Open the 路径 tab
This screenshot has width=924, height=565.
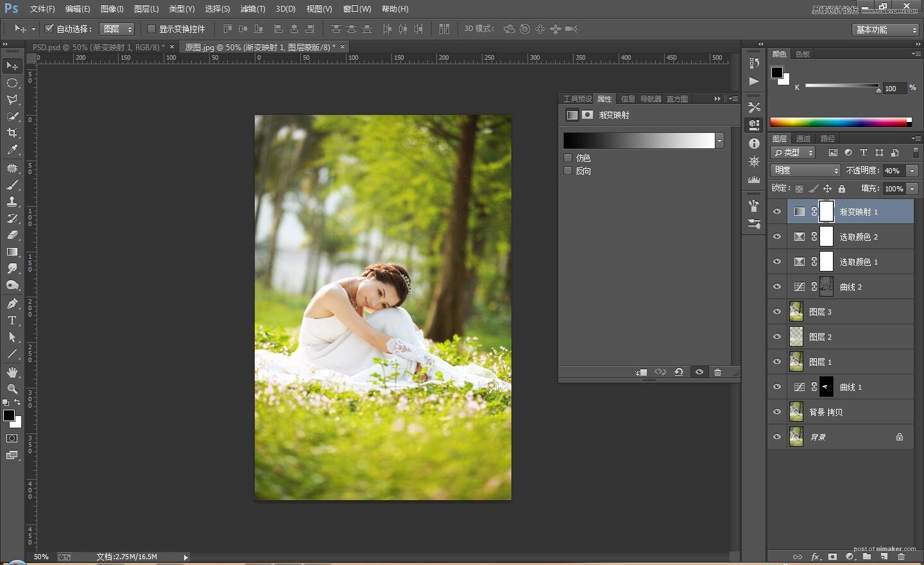(828, 139)
